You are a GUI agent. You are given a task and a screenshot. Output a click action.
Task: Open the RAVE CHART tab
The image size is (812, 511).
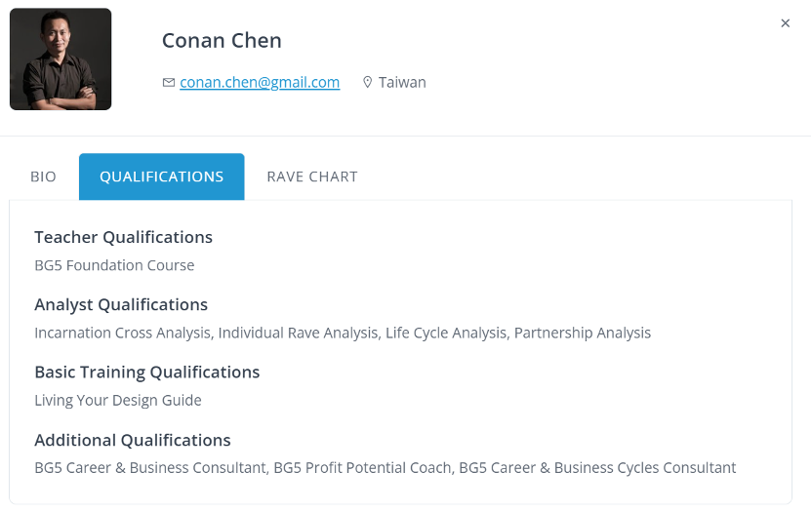point(312,177)
